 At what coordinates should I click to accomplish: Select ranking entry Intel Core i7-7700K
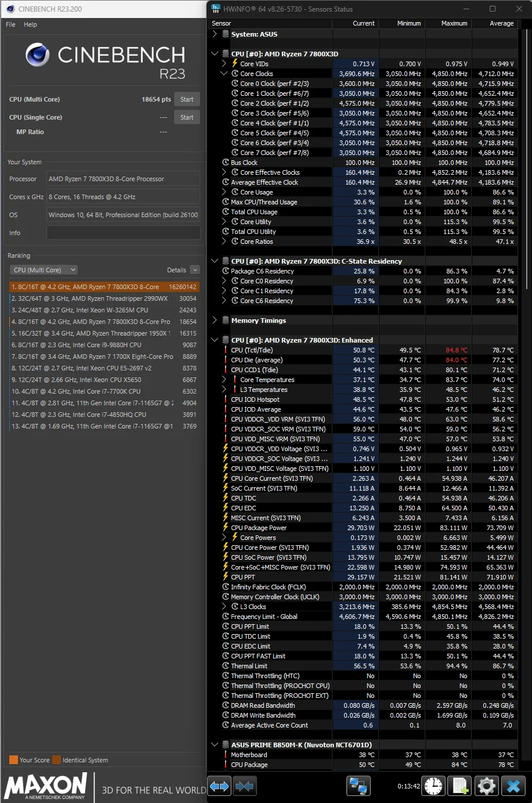(x=104, y=391)
